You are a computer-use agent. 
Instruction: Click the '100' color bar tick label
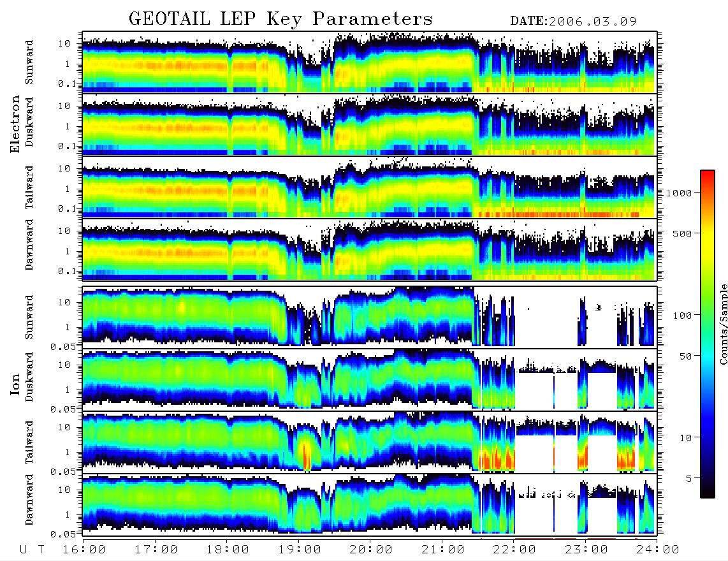[x=682, y=316]
